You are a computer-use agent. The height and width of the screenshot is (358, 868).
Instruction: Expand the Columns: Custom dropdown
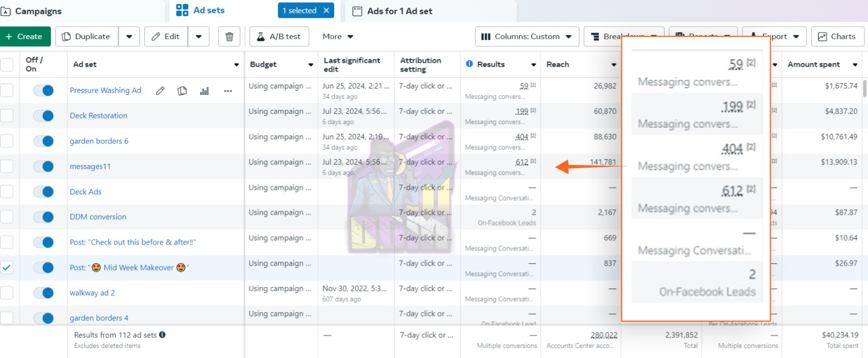pos(527,36)
